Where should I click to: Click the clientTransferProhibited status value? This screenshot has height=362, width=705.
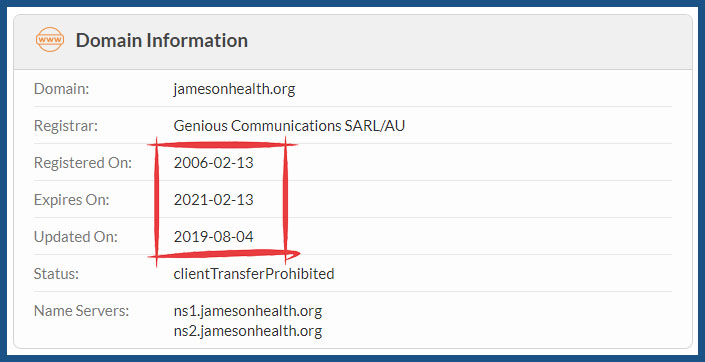(x=254, y=273)
